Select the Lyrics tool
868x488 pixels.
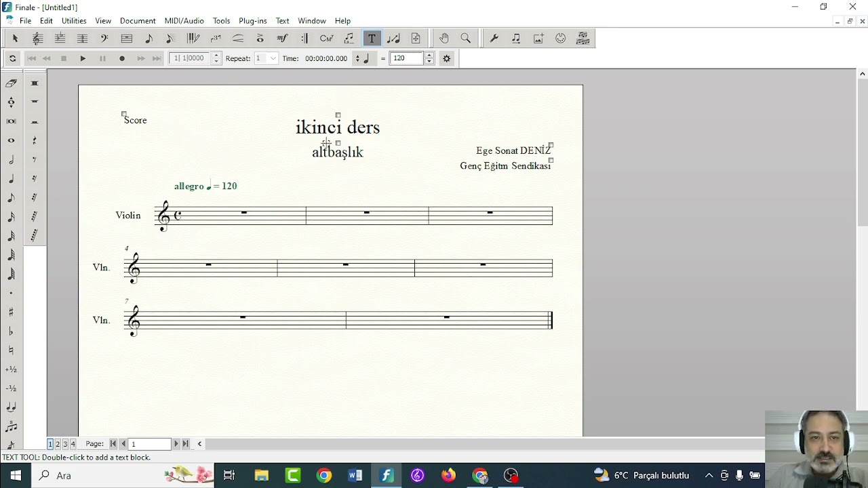pos(349,39)
